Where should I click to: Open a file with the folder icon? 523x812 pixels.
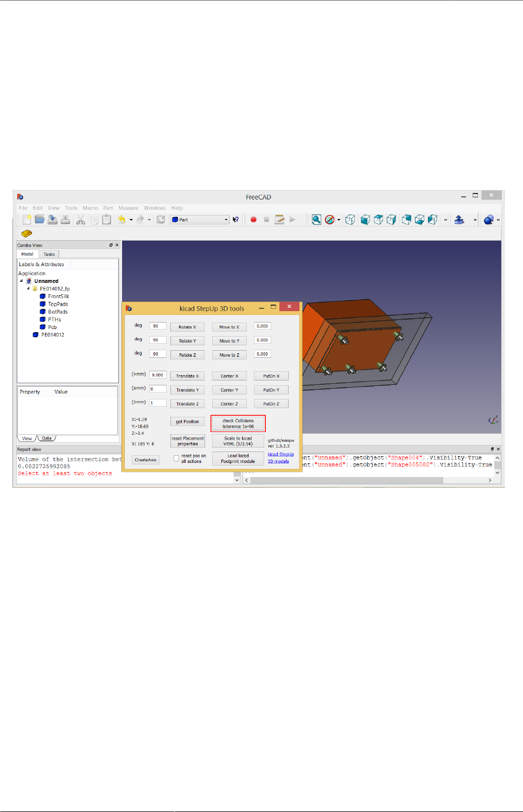[40, 220]
